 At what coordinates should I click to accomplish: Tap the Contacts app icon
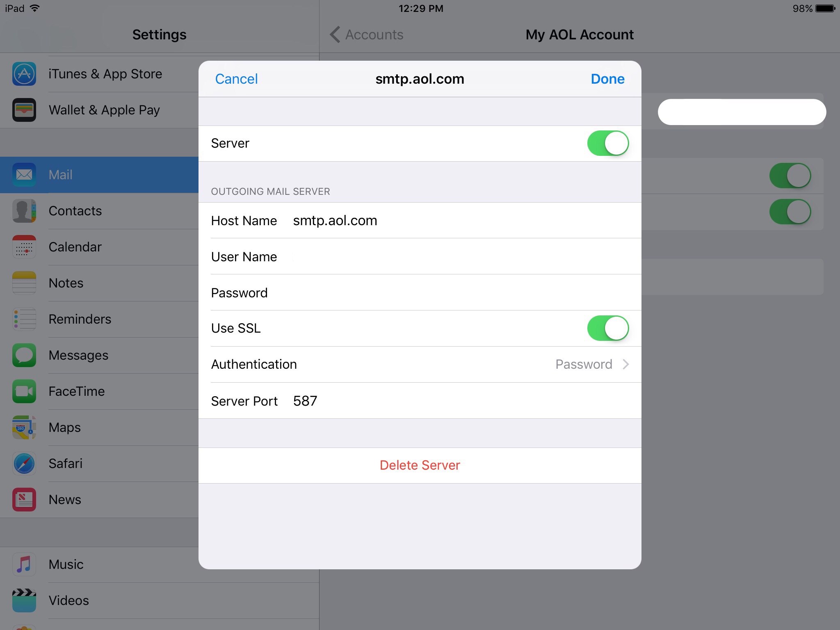24,211
